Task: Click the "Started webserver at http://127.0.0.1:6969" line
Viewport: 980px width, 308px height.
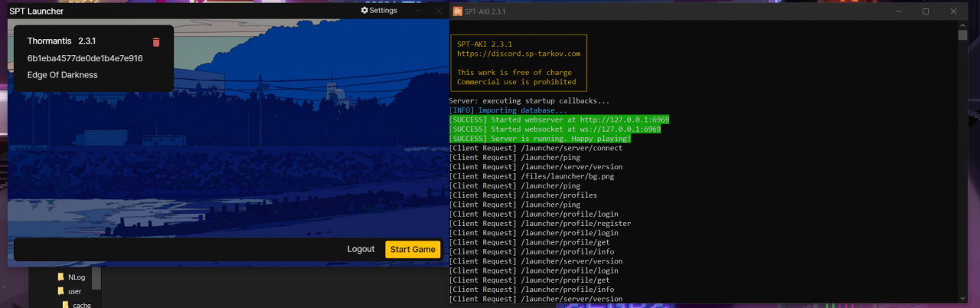Action: pyautogui.click(x=560, y=120)
